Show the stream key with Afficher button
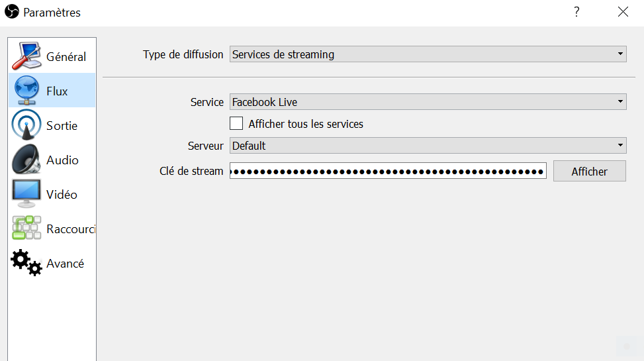Screen dimensions: 644x361 coord(589,171)
